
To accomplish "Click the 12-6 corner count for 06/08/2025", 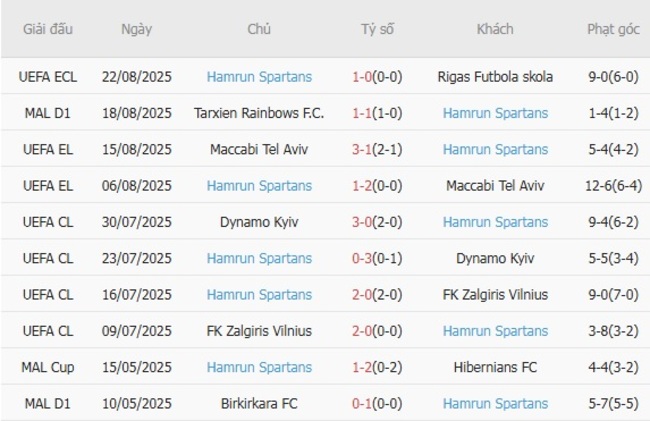I will pos(602,186).
